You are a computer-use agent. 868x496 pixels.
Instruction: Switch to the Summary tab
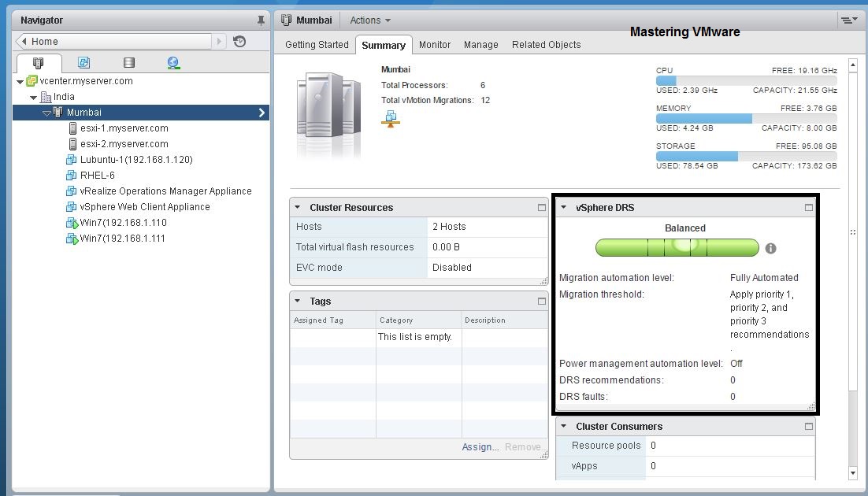click(384, 46)
